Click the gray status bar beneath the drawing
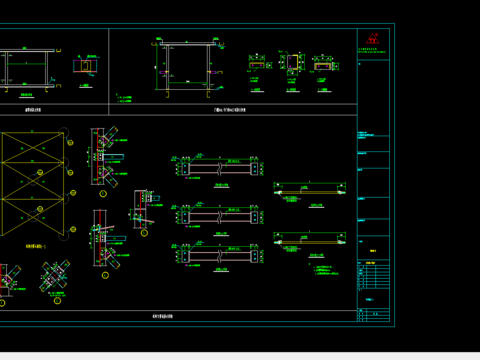This screenshot has height=360, width=480. [240, 356]
